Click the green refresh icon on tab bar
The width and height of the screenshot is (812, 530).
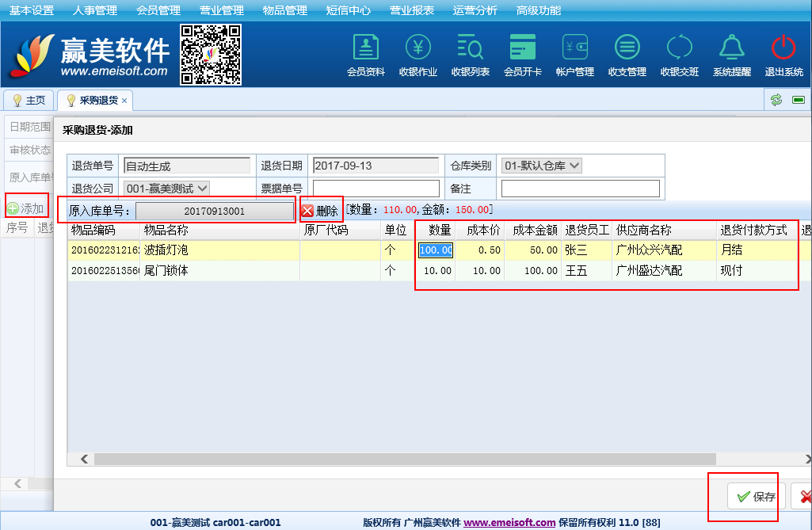776,100
